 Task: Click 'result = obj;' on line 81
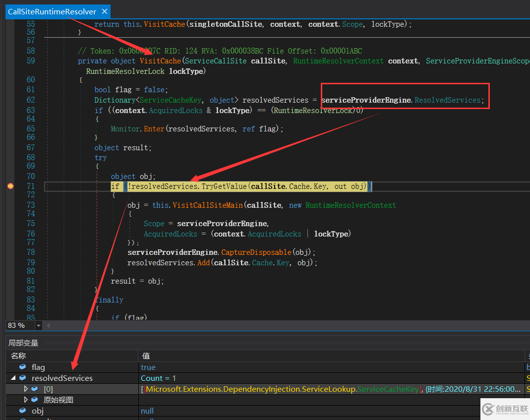137,281
